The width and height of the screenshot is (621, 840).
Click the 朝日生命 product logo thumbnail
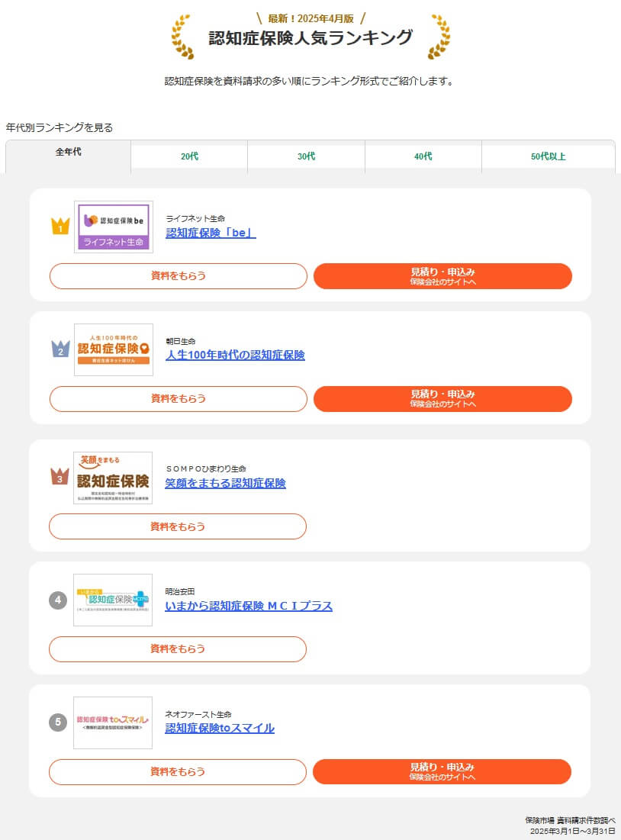click(114, 350)
